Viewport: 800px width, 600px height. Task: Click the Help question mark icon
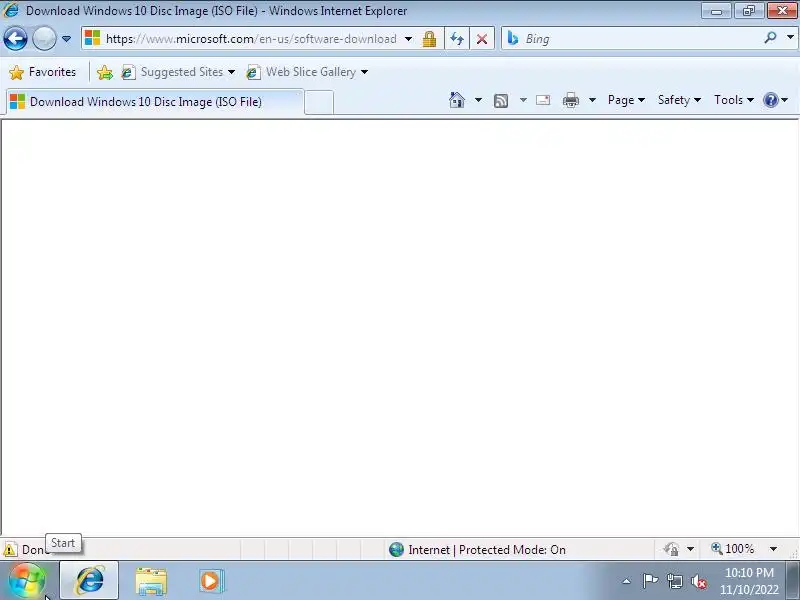(x=770, y=100)
